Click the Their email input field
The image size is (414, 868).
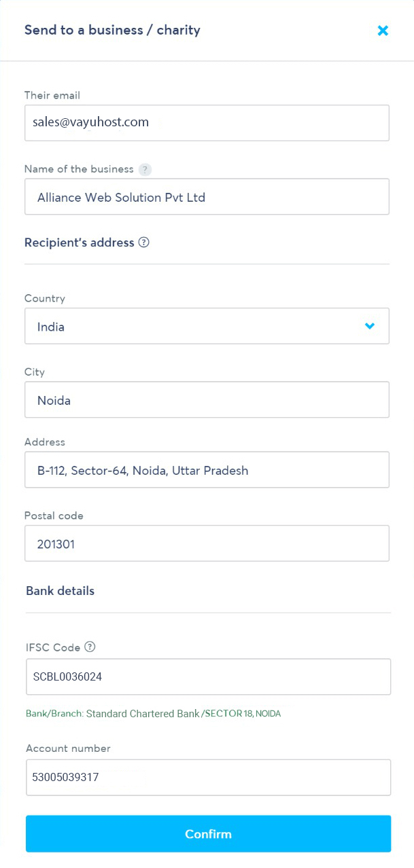(207, 123)
